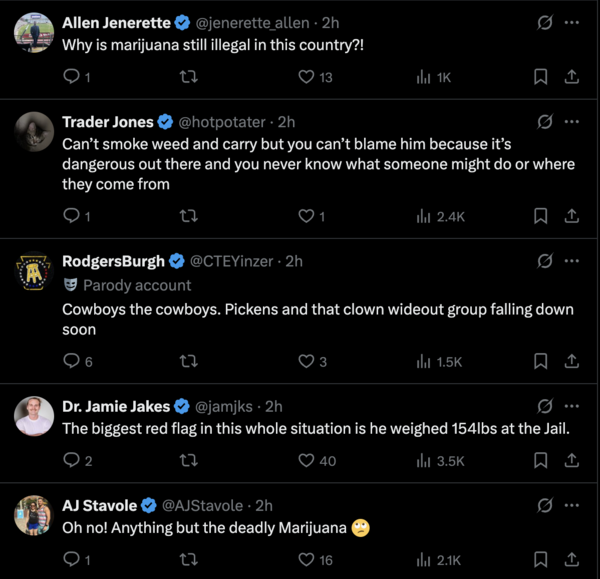Reply to AJ Stavole's post
This screenshot has width=600, height=579.
[x=71, y=560]
